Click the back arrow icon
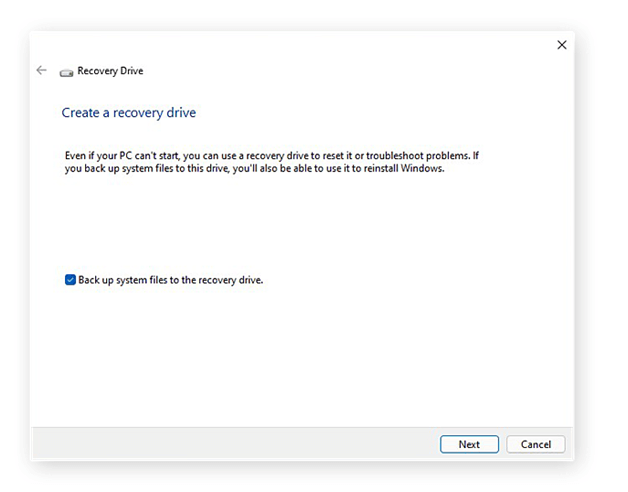 point(41,71)
